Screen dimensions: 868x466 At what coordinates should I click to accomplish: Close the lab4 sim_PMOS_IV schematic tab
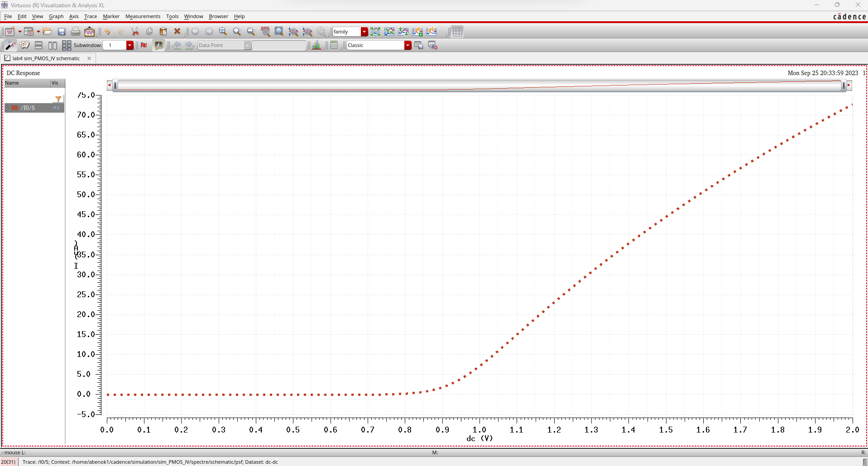pos(89,58)
